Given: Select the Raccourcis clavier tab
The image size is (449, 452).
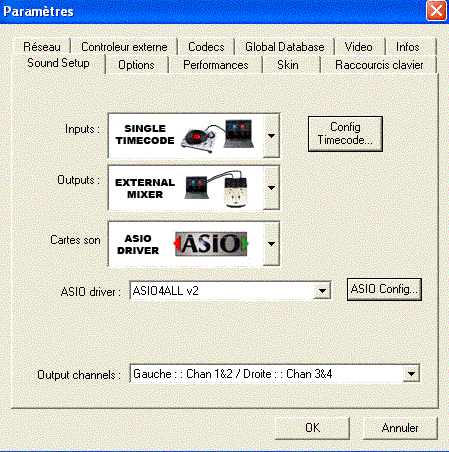Looking at the screenshot, I should point(379,65).
